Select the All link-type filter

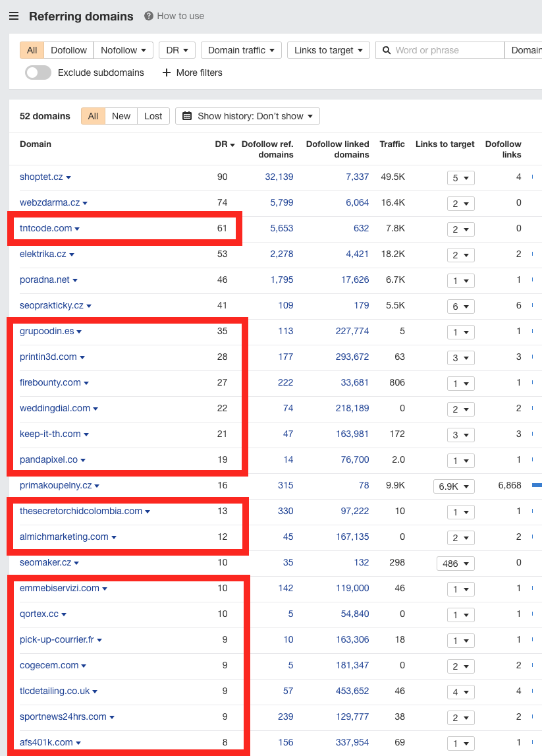click(32, 50)
